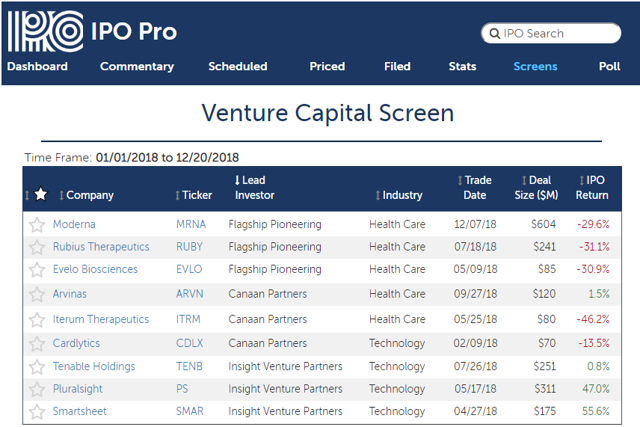Select the Venture Capital Screen heading
Viewport: 640px width, 427px height.
tap(328, 113)
